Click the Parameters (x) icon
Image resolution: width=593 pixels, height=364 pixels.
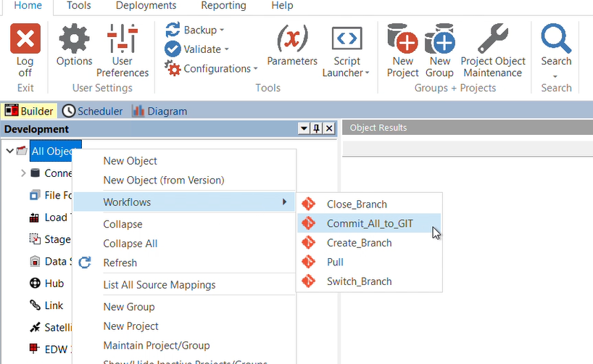pos(292,38)
